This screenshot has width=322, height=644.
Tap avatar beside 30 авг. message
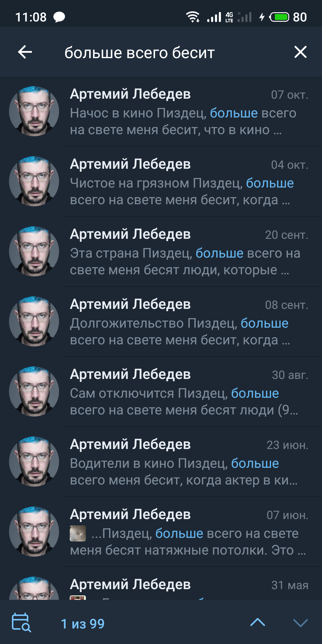pyautogui.click(x=34, y=392)
